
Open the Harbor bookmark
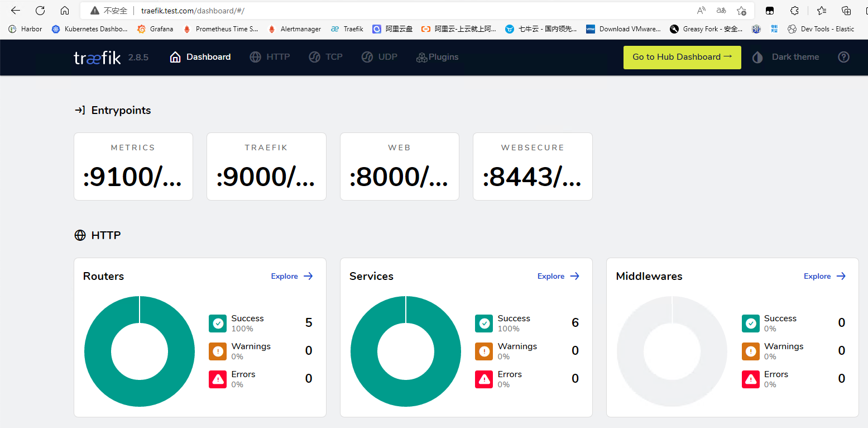click(x=26, y=29)
